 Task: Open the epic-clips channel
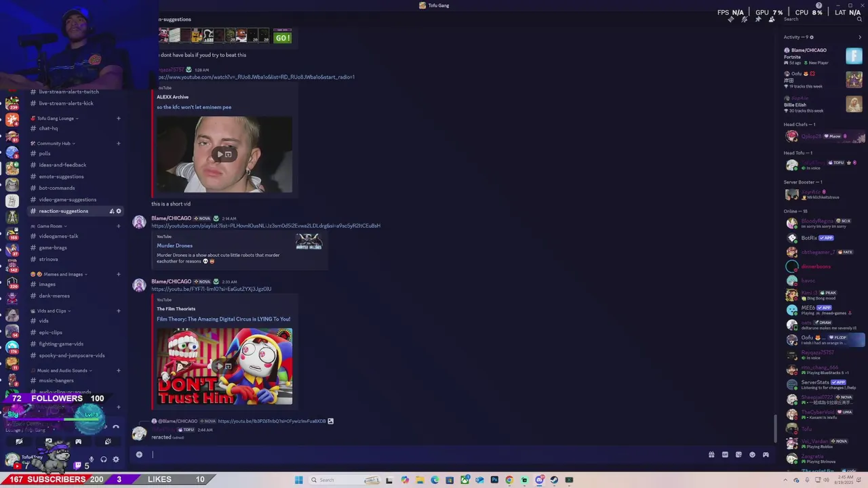coord(50,332)
